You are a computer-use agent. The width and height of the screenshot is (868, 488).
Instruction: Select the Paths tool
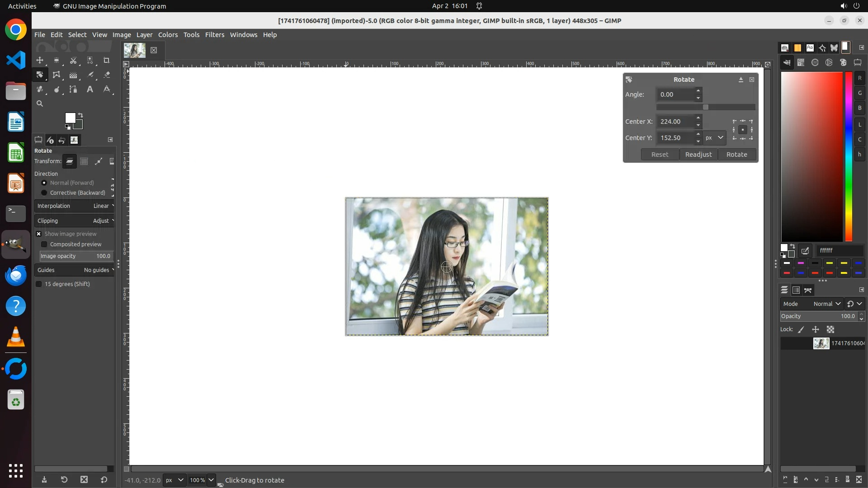pos(73,89)
